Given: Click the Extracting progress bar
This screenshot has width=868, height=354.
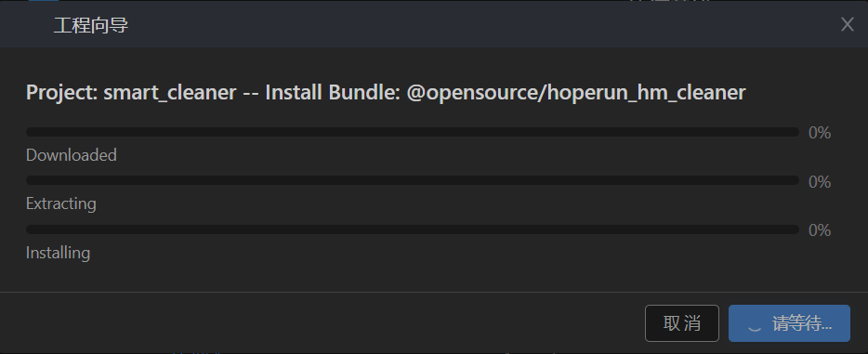Looking at the screenshot, I should 413,180.
